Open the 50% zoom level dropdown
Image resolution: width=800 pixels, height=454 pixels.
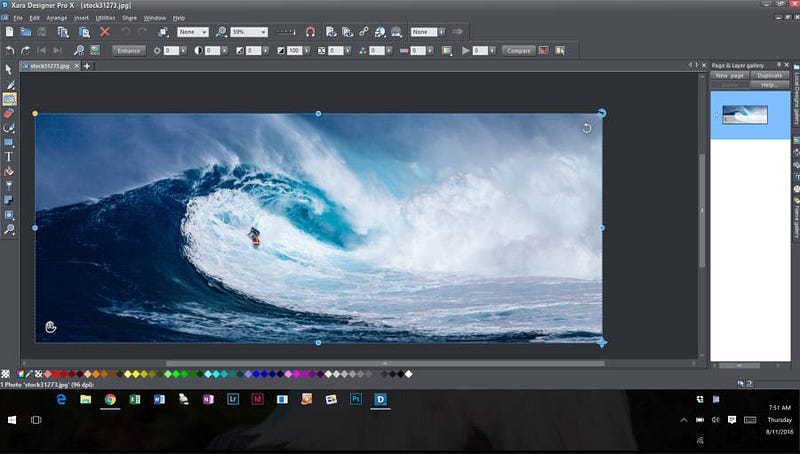pos(249,32)
